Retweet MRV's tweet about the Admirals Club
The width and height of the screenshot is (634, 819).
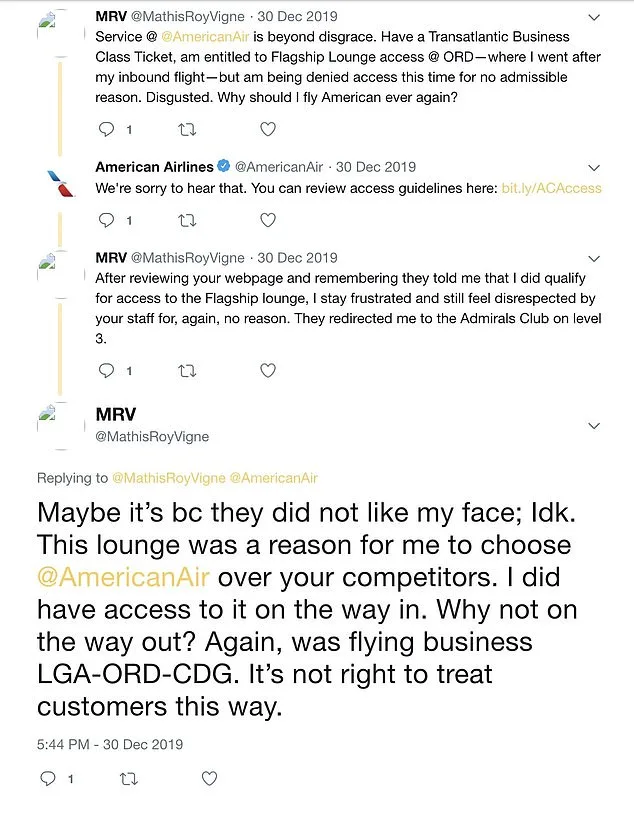[187, 370]
